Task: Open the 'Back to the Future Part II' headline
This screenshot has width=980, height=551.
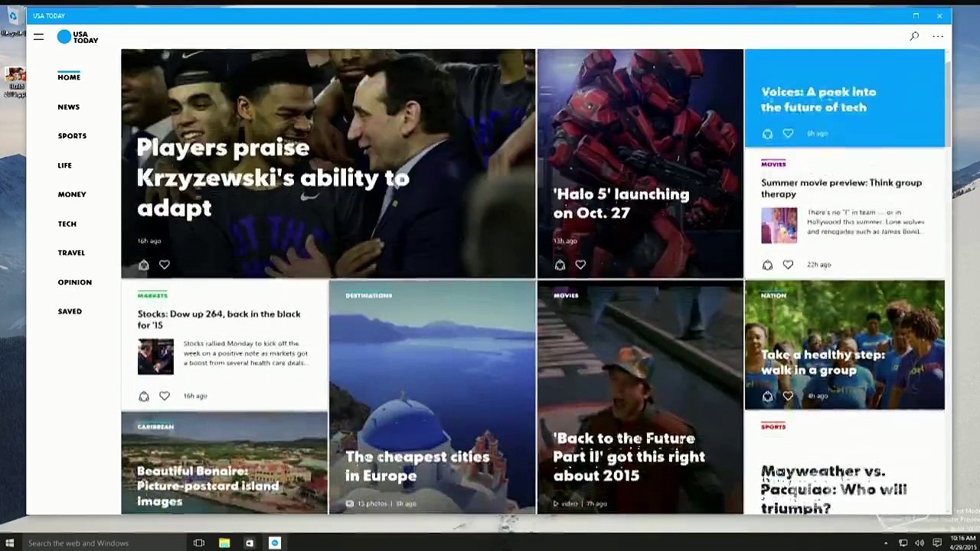Action: click(629, 457)
